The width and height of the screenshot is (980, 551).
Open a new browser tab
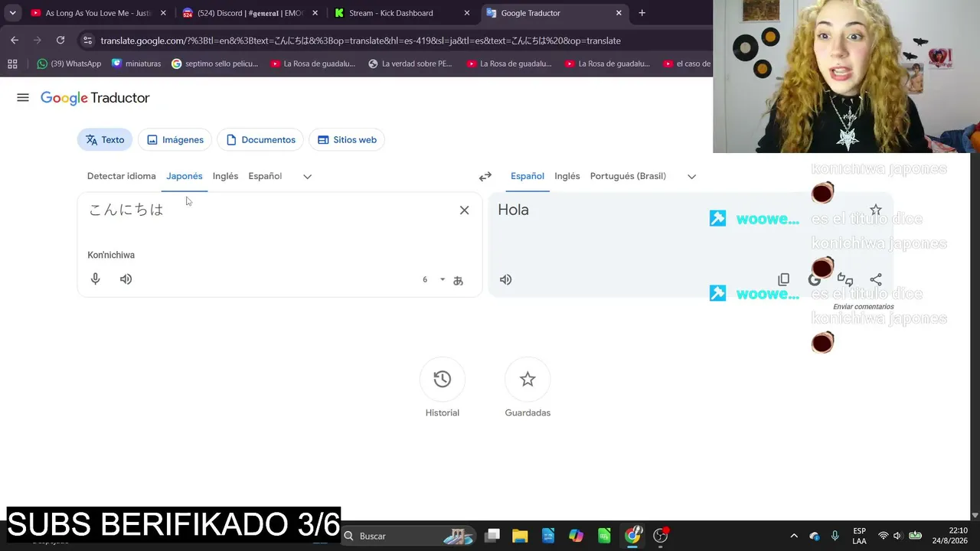click(642, 13)
